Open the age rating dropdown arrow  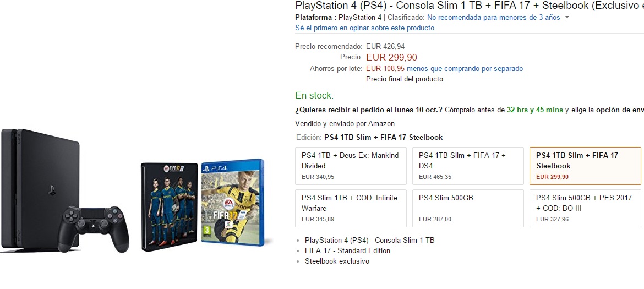click(x=567, y=18)
